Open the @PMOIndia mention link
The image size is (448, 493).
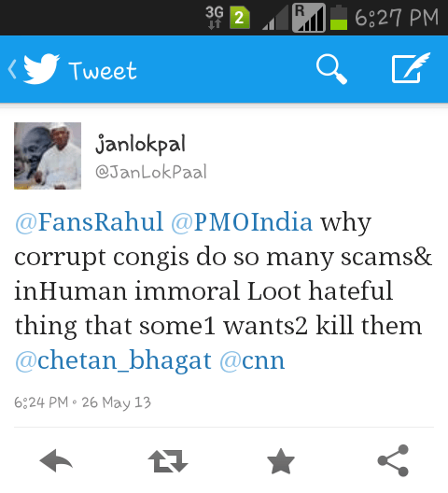242,222
